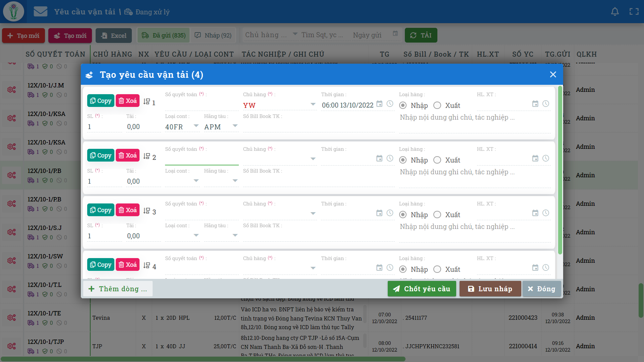Open clock time picker in row 2 Thời gian
Image resolution: width=644 pixels, height=362 pixels.
(x=390, y=158)
